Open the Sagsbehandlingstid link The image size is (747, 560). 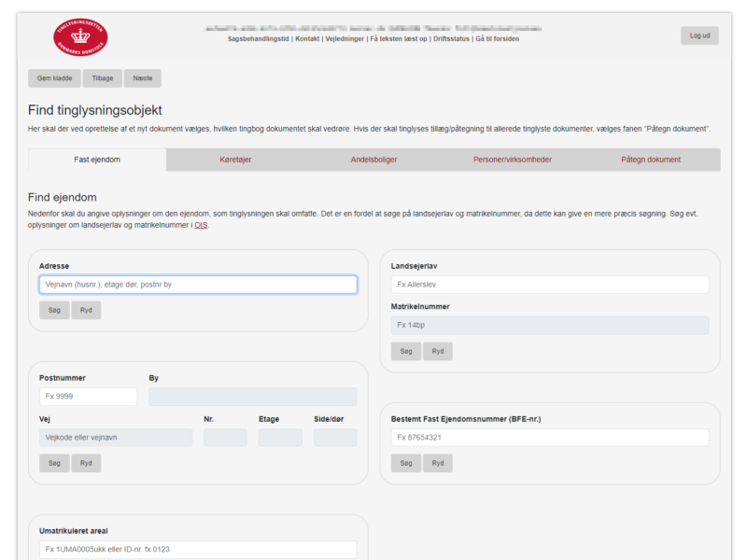258,39
